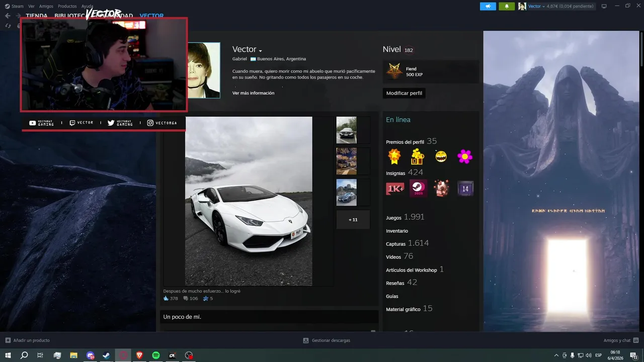This screenshot has height=362, width=644.
Task: Open the blue announcements megaphone button
Action: coord(488,7)
